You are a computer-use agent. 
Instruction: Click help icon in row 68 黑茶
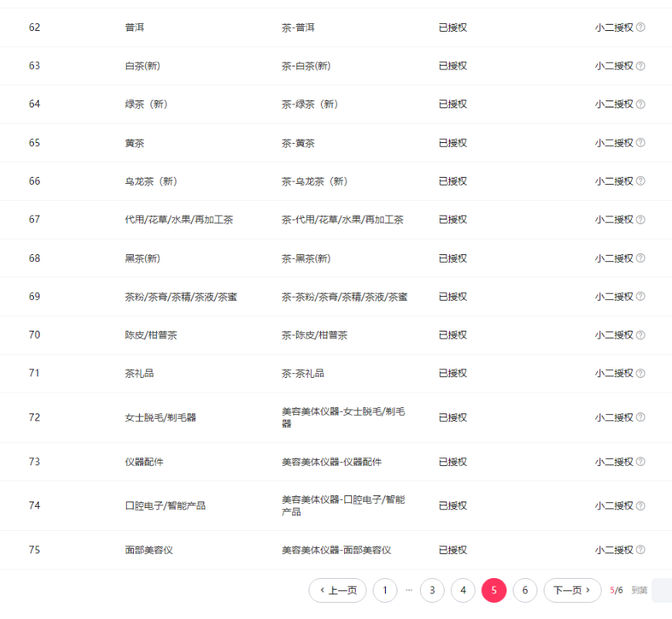point(640,259)
